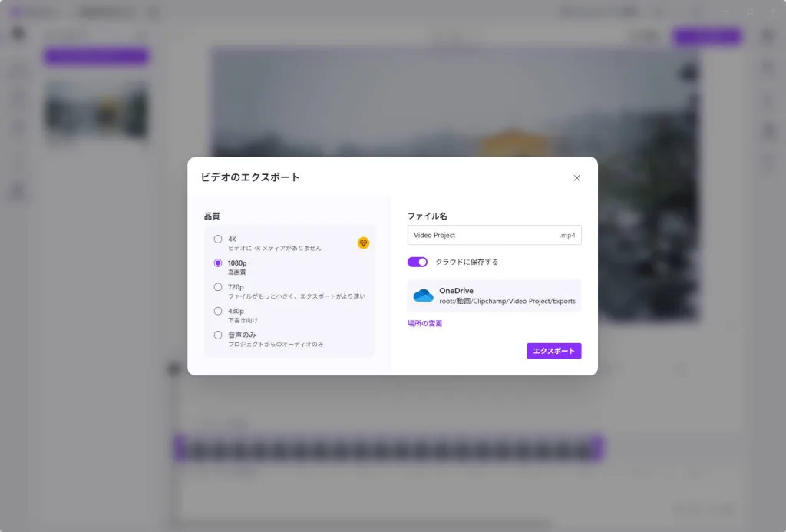Screen dimensions: 786x532
Task: Pick the 4K quality option
Action: [x=217, y=239]
